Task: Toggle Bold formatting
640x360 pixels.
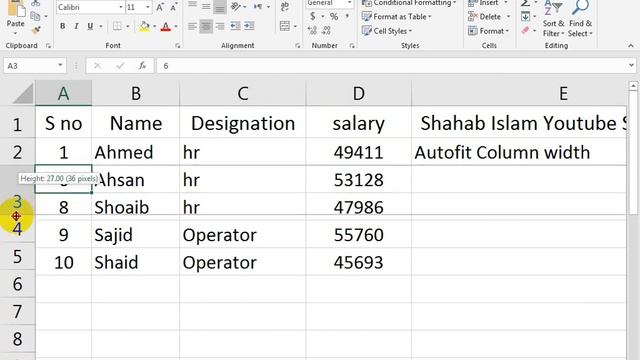Action: pyautogui.click(x=62, y=26)
